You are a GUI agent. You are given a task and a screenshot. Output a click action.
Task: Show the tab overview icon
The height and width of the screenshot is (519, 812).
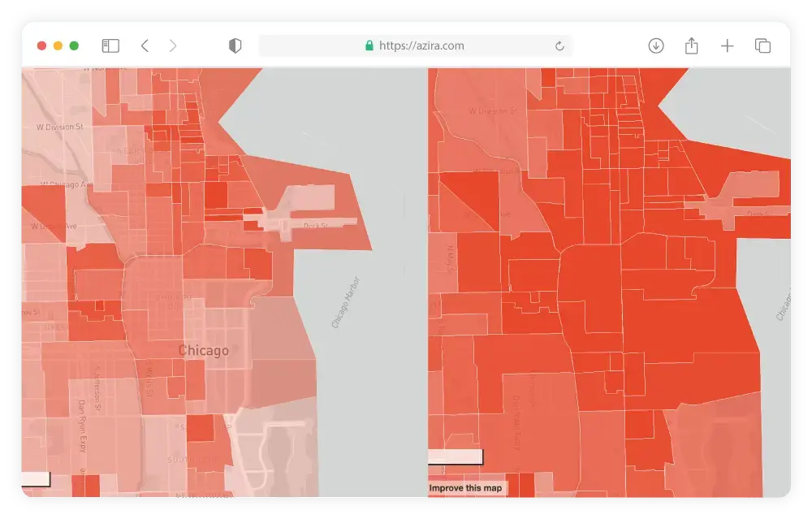(762, 46)
